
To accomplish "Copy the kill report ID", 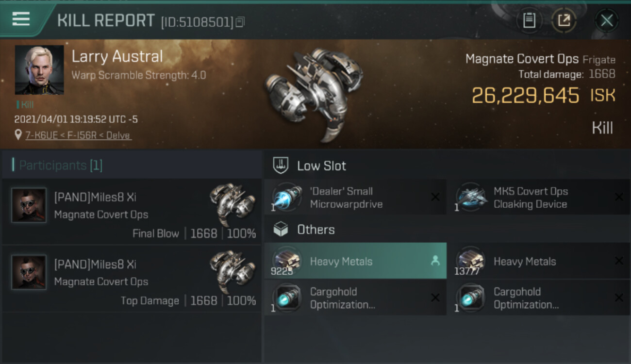I will [241, 22].
